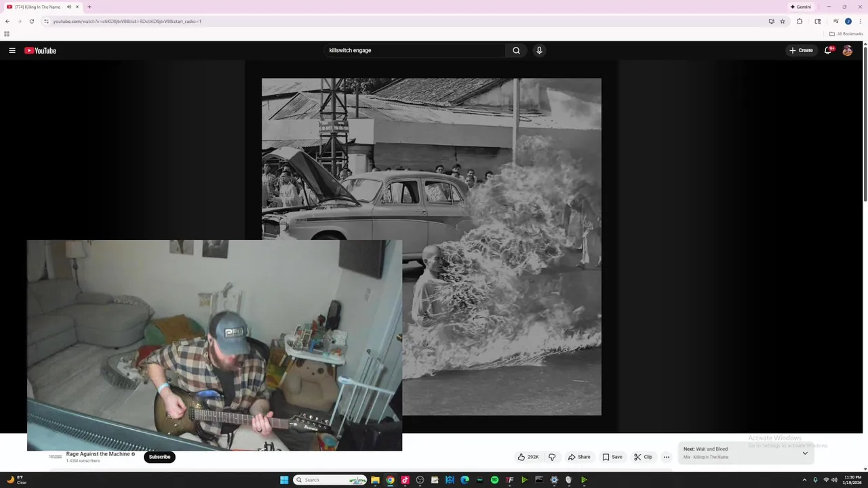Open the TikTok taskbar icon
The image size is (868, 488).
[x=405, y=480]
